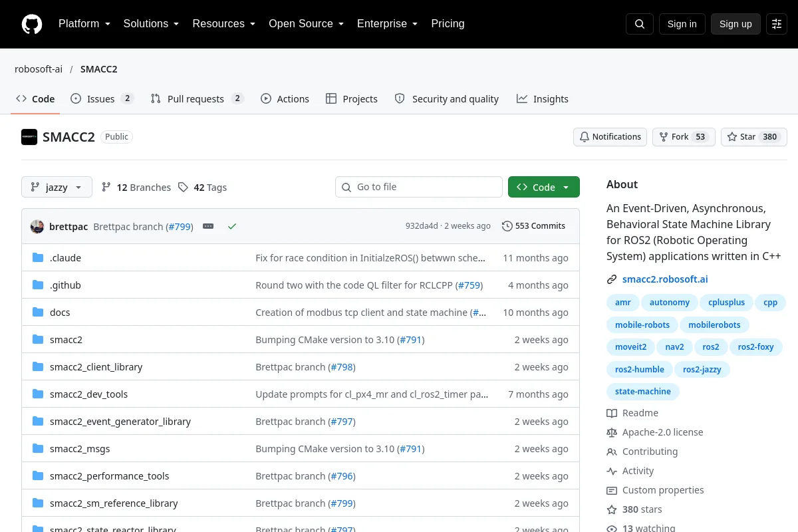Switch to the Actions tab
This screenshot has height=532, width=798.
(x=285, y=99)
